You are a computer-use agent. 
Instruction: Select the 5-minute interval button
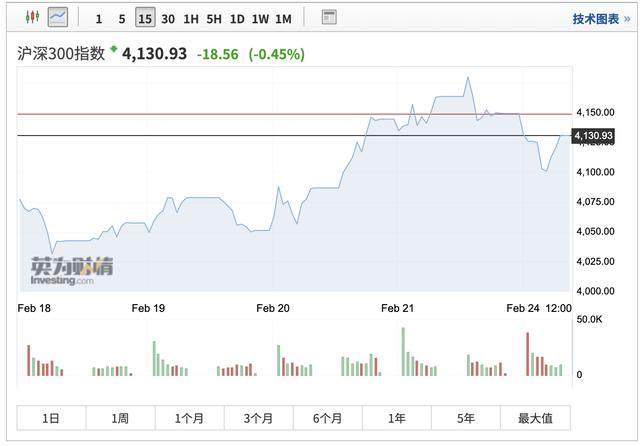click(121, 18)
